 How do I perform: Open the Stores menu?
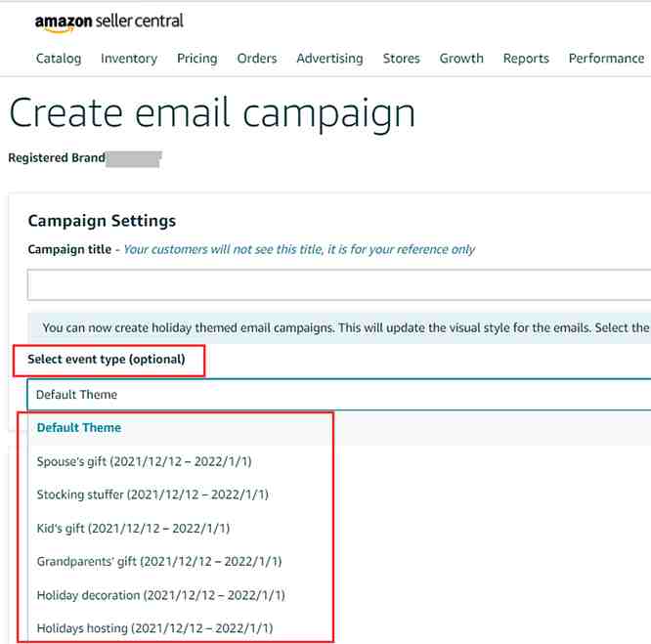401,59
